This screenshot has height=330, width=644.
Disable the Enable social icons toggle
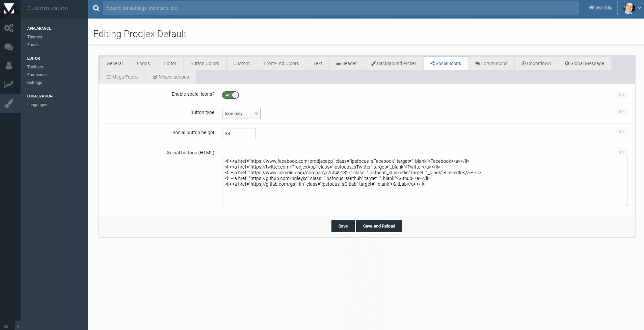[x=231, y=95]
